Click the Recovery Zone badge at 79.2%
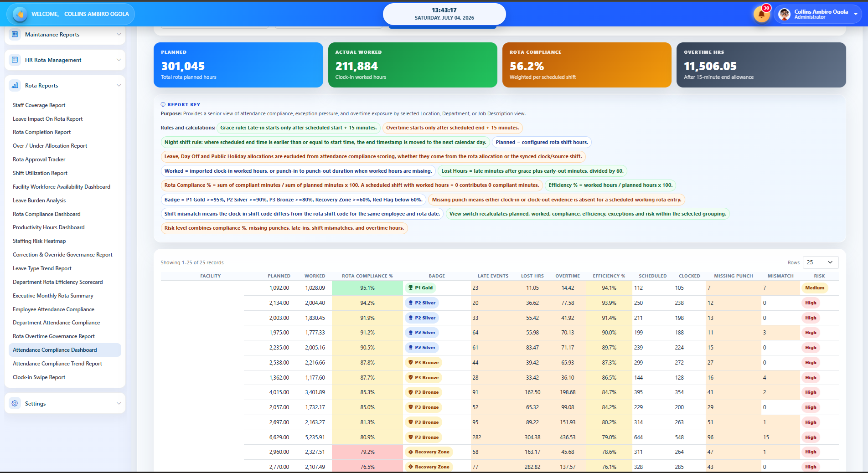Screen dimensions: 868x473 point(429,452)
